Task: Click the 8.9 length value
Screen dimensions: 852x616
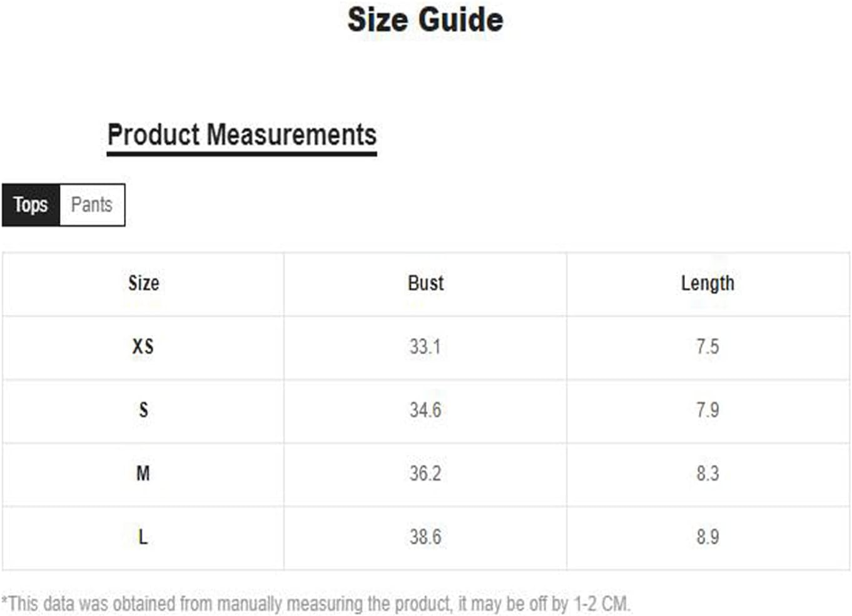Action: click(707, 537)
